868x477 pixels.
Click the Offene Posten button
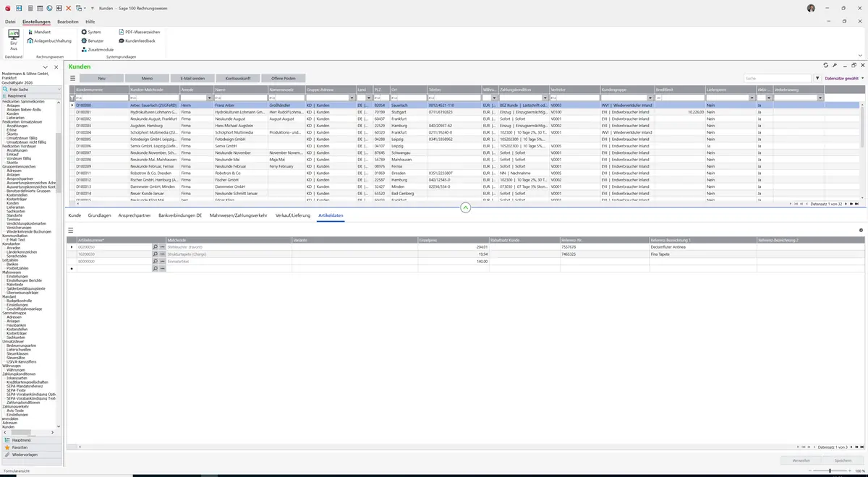(284, 78)
